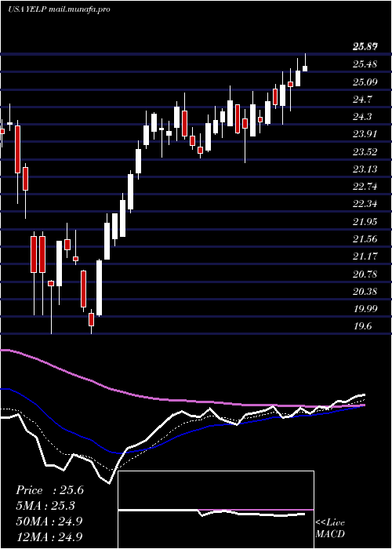
Task: Click the 25.48 price axis label
Action: pyautogui.click(x=365, y=64)
